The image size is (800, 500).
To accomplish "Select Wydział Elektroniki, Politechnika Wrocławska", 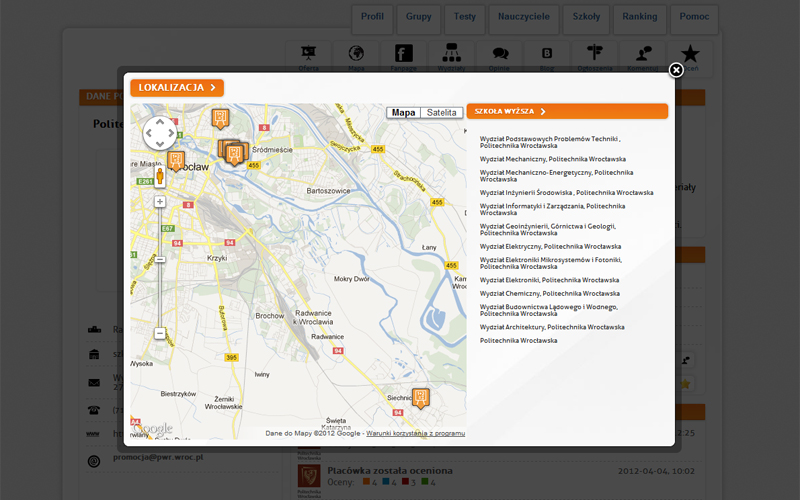I will click(549, 280).
